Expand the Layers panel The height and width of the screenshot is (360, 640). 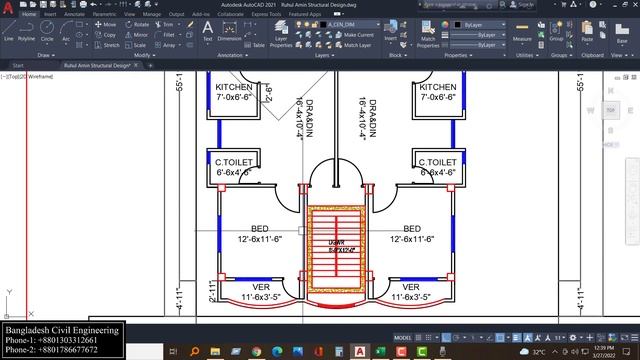324,55
